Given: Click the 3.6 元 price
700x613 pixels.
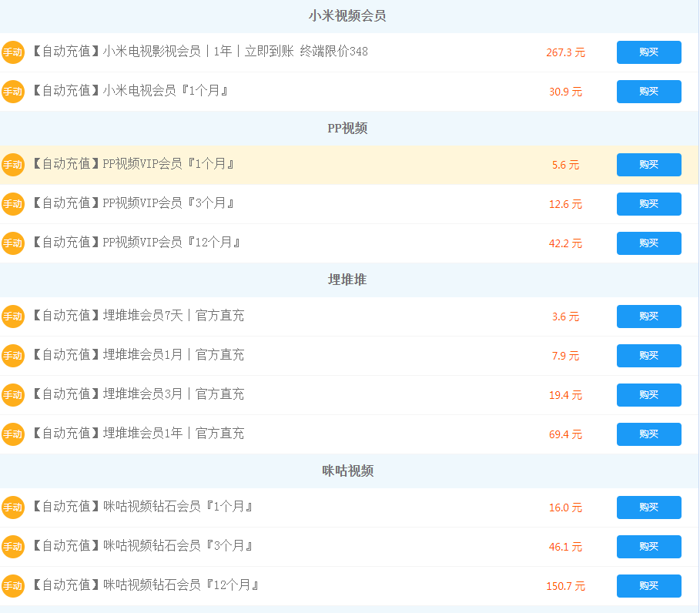Looking at the screenshot, I should tap(566, 317).
